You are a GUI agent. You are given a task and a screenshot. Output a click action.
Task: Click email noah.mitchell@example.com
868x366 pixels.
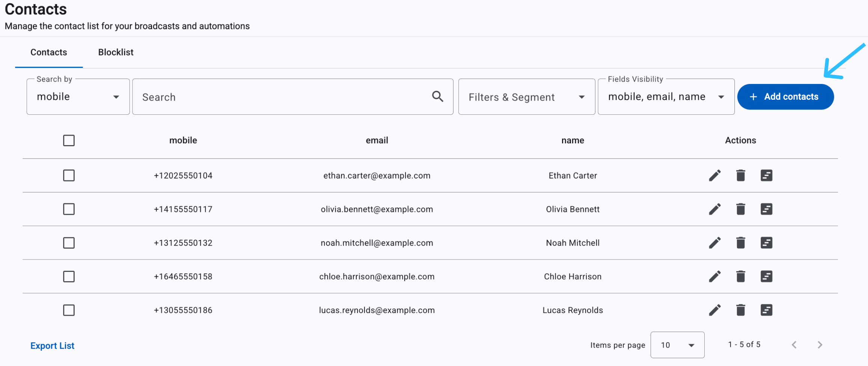tap(377, 243)
